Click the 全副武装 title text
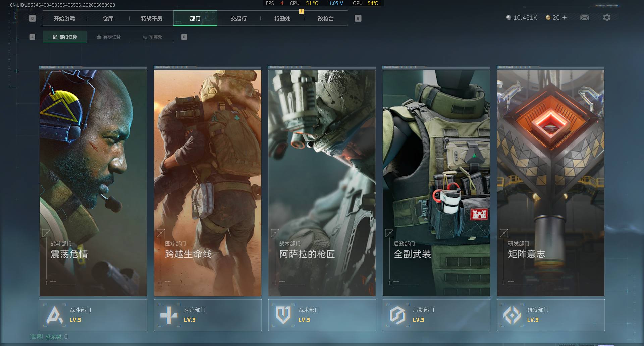The height and width of the screenshot is (346, 644). click(412, 254)
